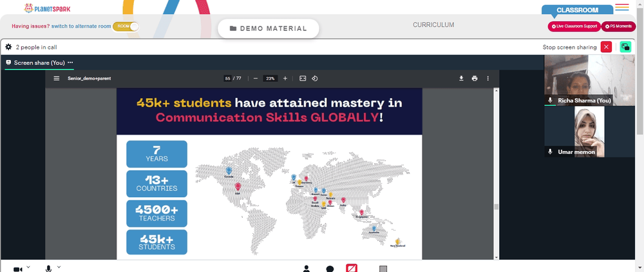The height and width of the screenshot is (272, 644).
Task: Click the 4500+ TEACHERS stat box
Action: point(156,213)
